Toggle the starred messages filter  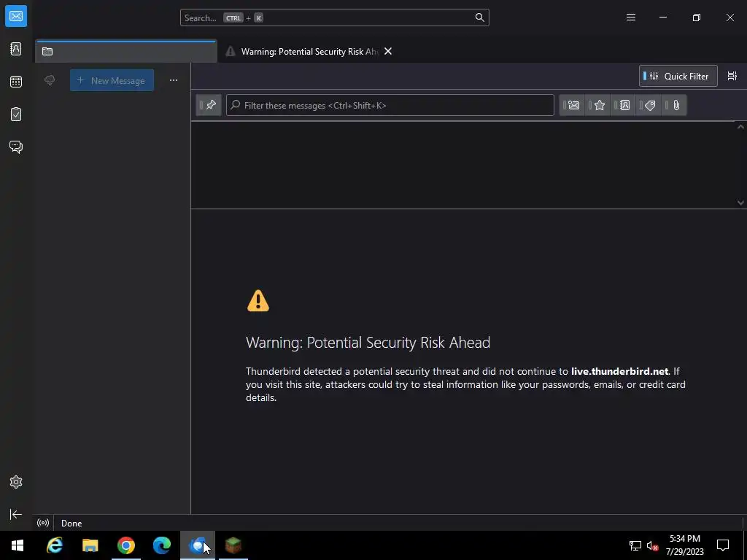point(598,105)
